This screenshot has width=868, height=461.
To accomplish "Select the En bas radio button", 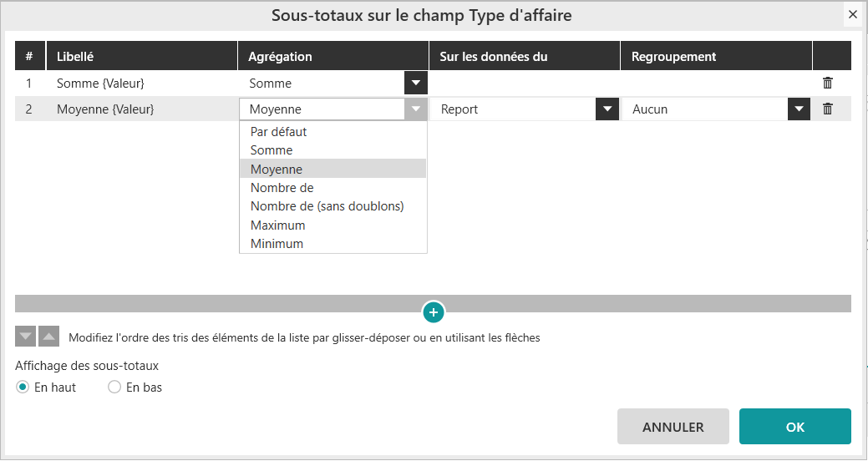I will click(115, 388).
